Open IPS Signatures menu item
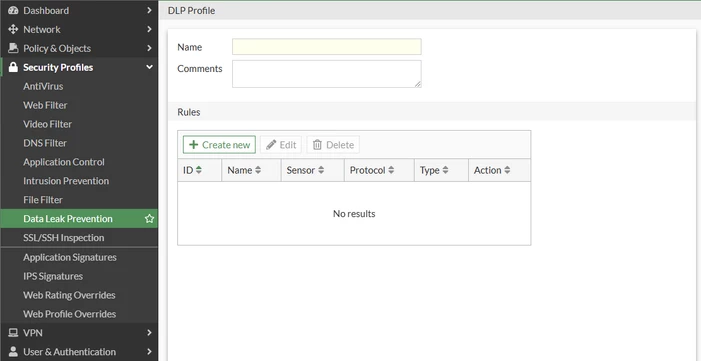The height and width of the screenshot is (361, 701). pos(79,276)
